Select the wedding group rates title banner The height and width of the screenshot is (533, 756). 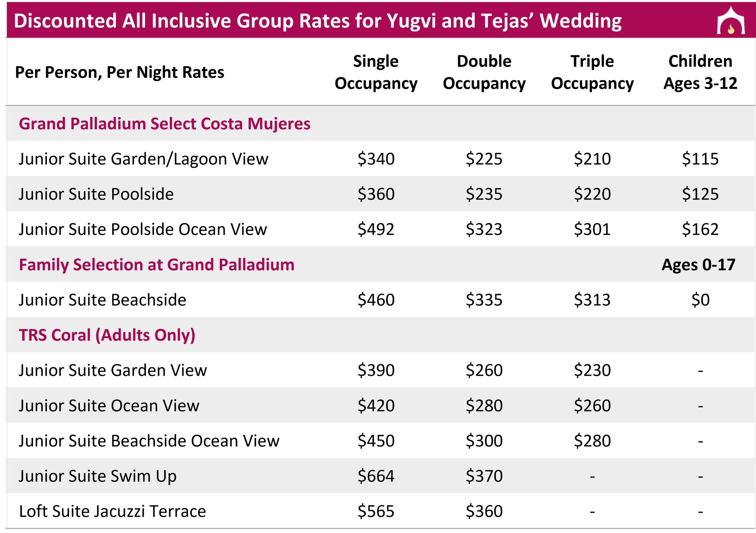(x=381, y=20)
